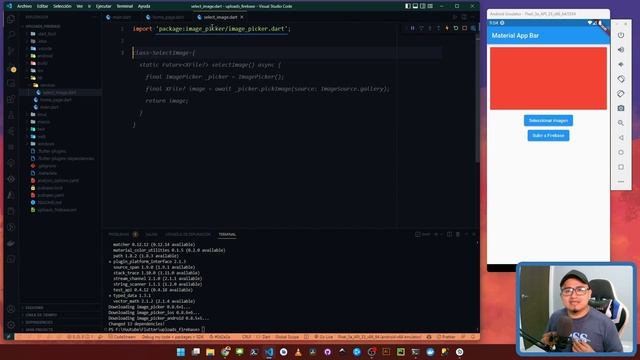Open home_page.dart in Explorer tree

(56, 100)
